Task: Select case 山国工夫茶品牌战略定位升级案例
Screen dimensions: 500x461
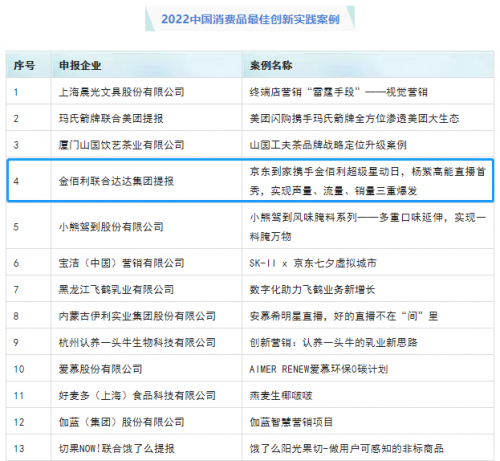Action: coord(328,145)
